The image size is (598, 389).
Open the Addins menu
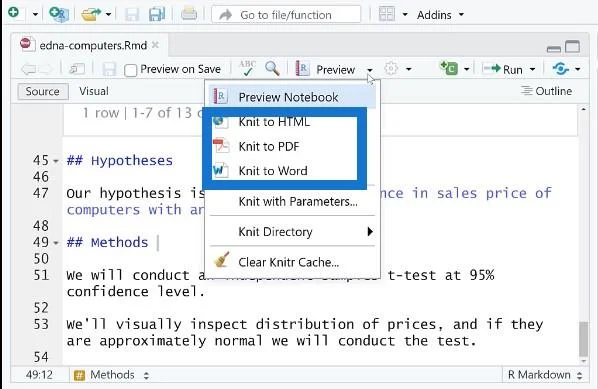(x=440, y=15)
